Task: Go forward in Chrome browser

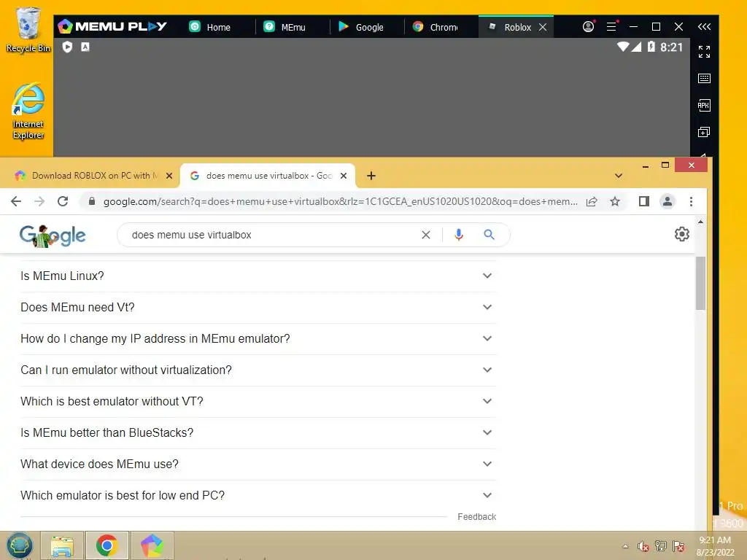Action: pos(39,201)
